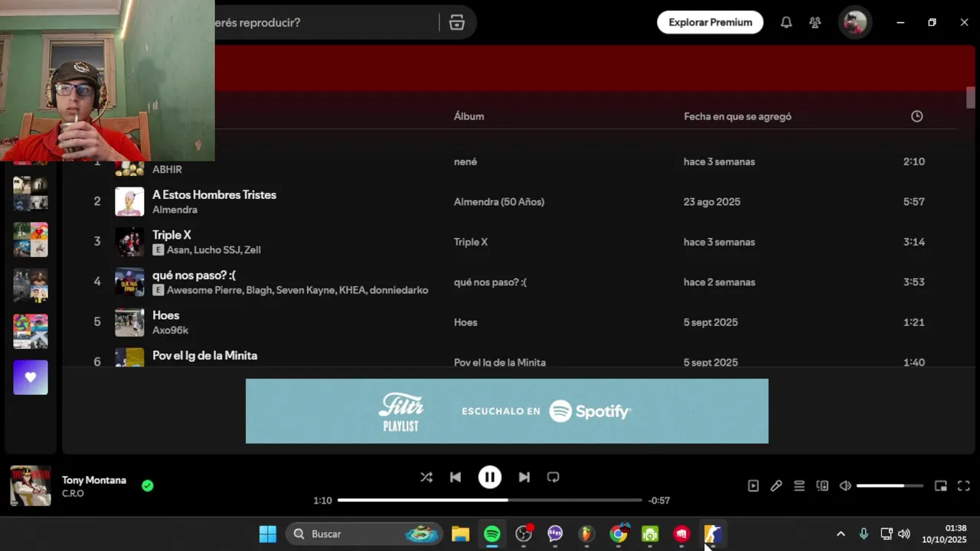Click the Triple X cover thumbnail
This screenshot has width=980, height=551.
pos(129,242)
